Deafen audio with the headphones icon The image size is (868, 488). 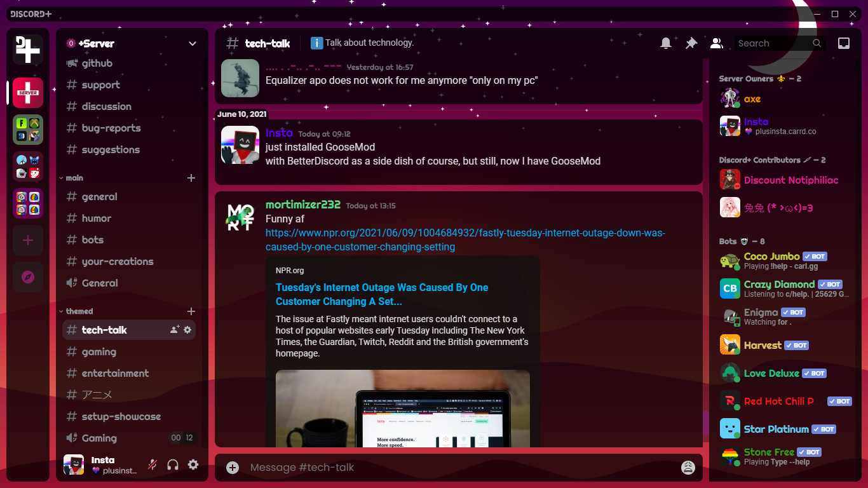point(172,464)
